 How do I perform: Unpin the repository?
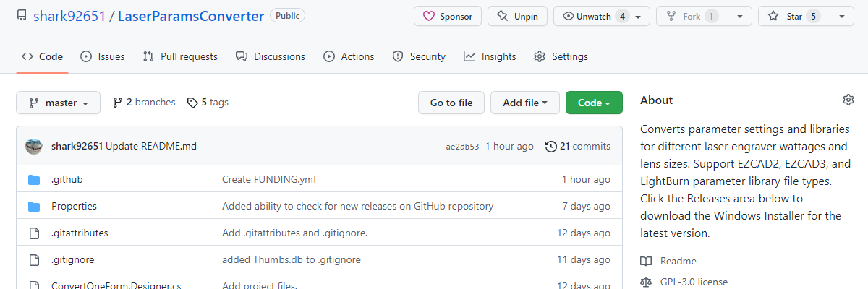click(x=517, y=16)
